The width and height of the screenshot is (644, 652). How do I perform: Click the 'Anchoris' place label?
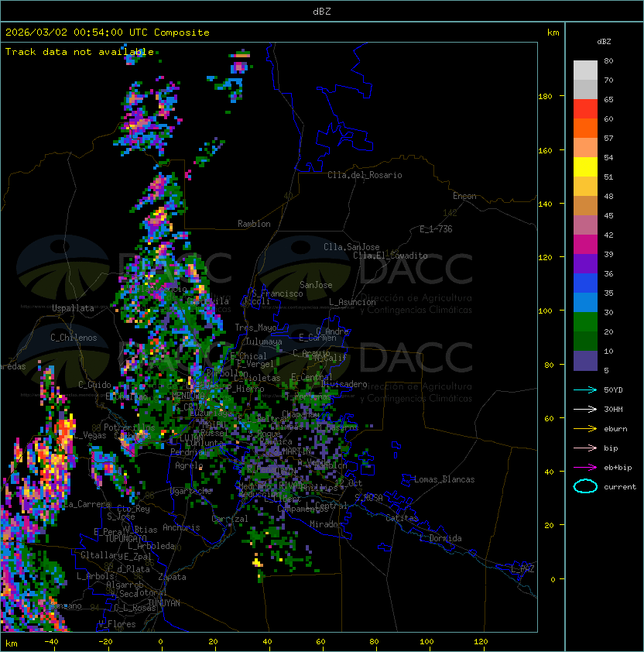(181, 527)
